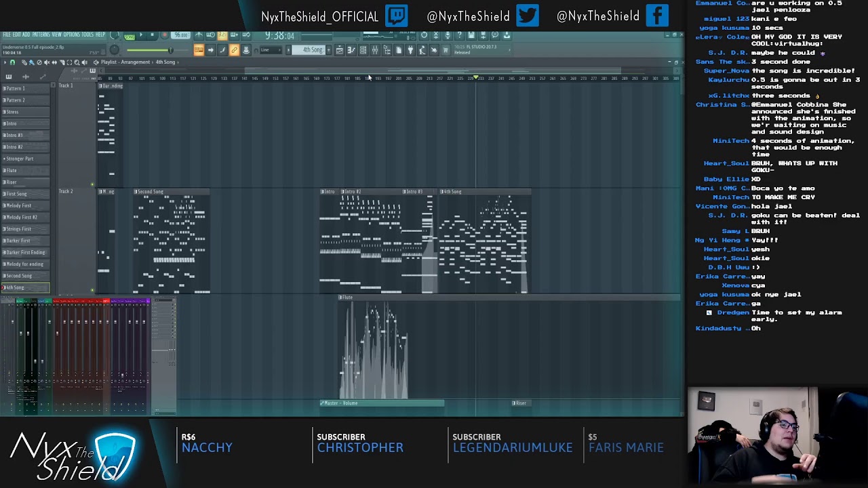
Task: Select the playlist Zoom tool
Action: click(x=77, y=62)
